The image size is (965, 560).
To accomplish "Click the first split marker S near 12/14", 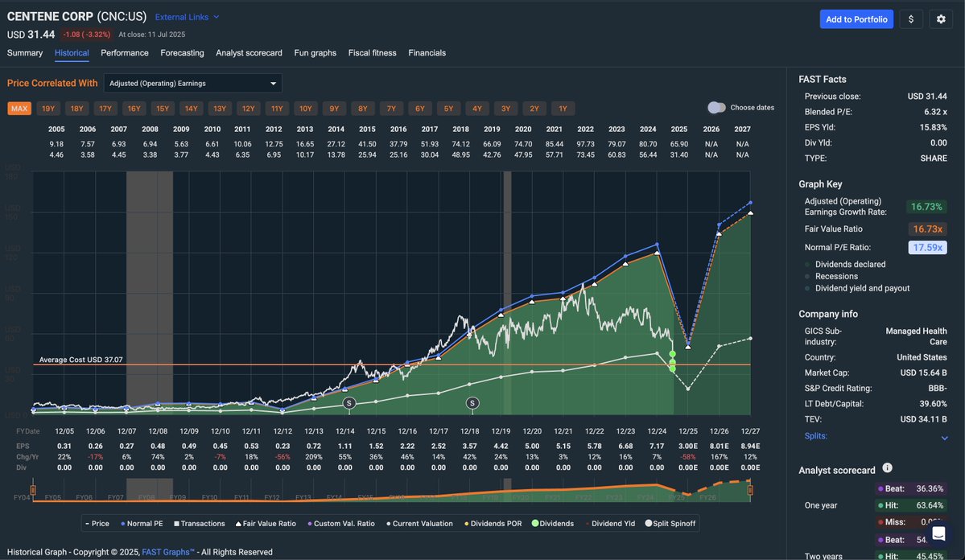I will coord(349,403).
